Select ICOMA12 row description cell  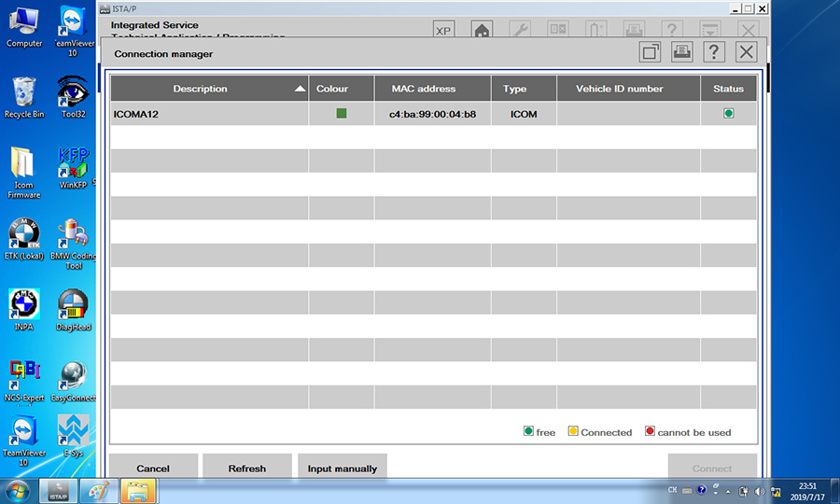pos(209,114)
